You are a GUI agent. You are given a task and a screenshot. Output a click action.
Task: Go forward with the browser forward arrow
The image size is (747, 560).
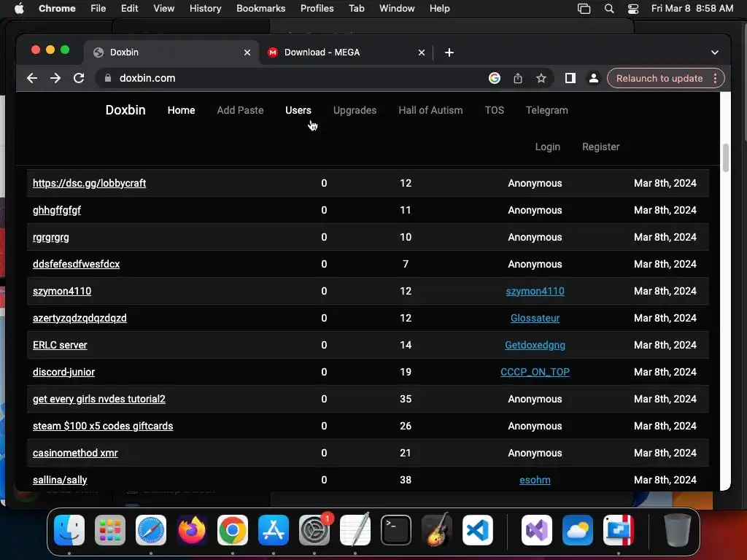coord(55,78)
